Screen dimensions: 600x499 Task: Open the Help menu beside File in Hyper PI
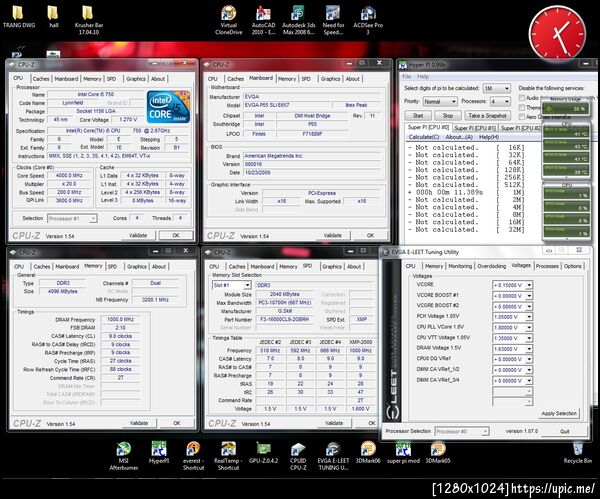click(x=423, y=77)
